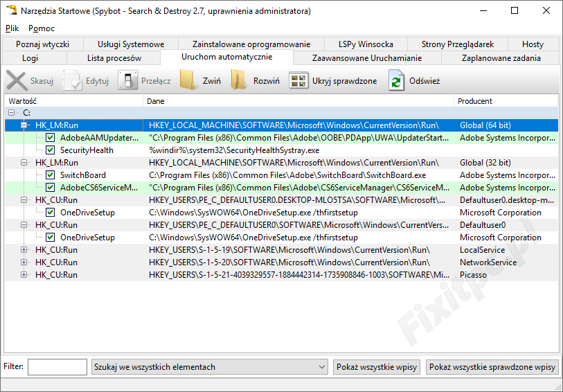
Task: Click the HKEY_USERS\S-1-5-20 data cell
Action: [x=289, y=262]
